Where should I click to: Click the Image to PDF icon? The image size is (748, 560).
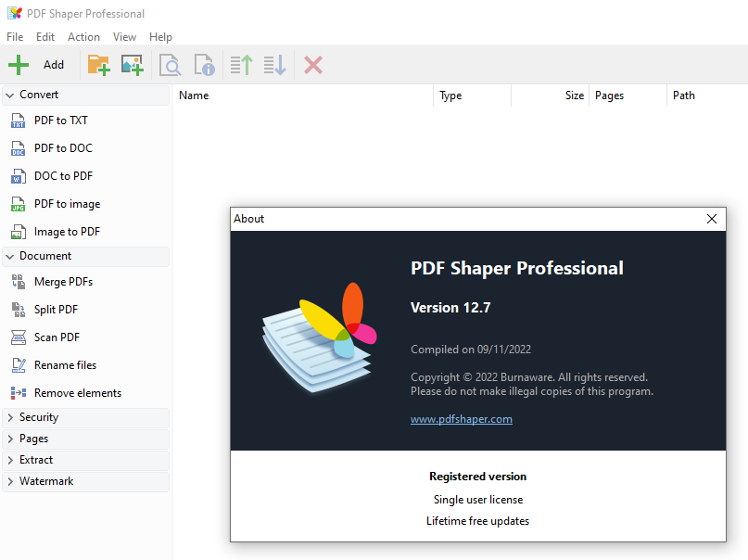[19, 232]
